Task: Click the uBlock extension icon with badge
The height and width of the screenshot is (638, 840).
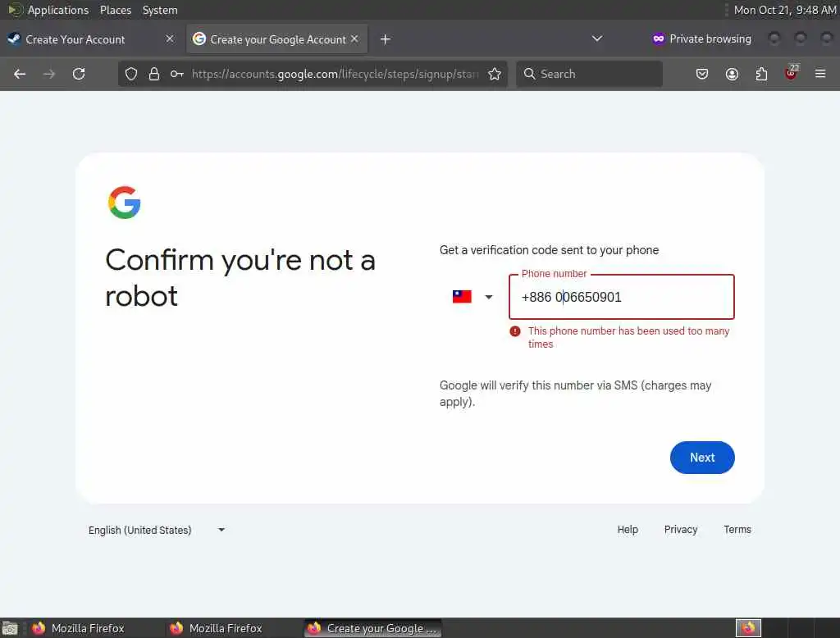Action: click(x=792, y=73)
